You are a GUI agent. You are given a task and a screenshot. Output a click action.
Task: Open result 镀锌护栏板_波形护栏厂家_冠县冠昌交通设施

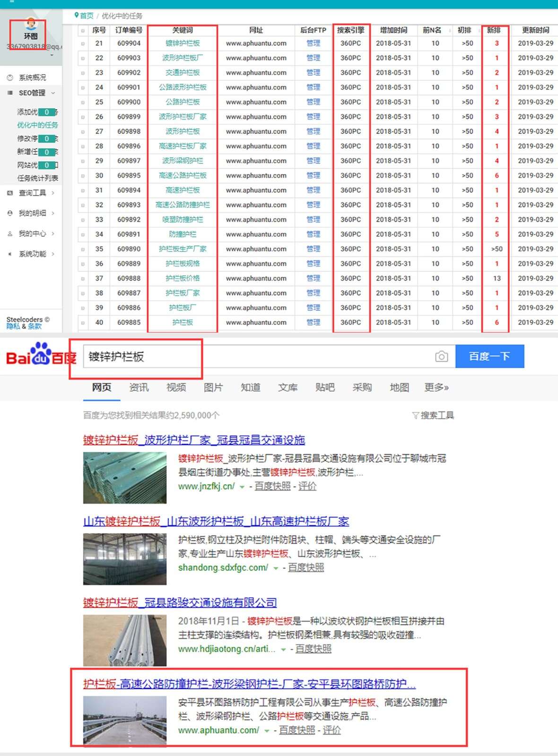point(194,440)
